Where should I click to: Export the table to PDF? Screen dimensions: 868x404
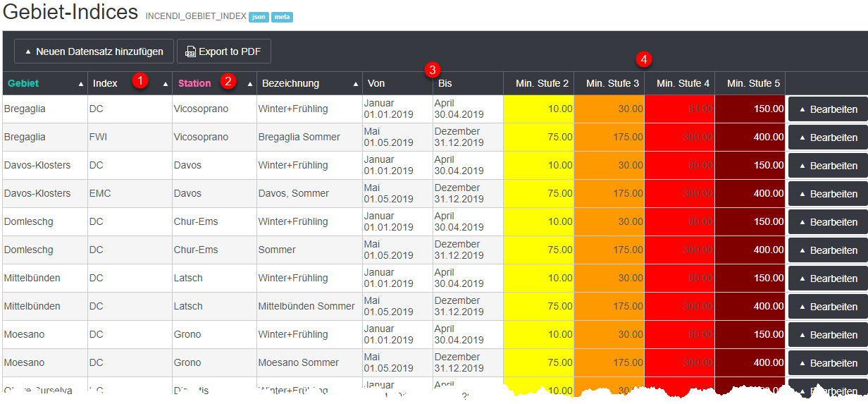[x=224, y=51]
